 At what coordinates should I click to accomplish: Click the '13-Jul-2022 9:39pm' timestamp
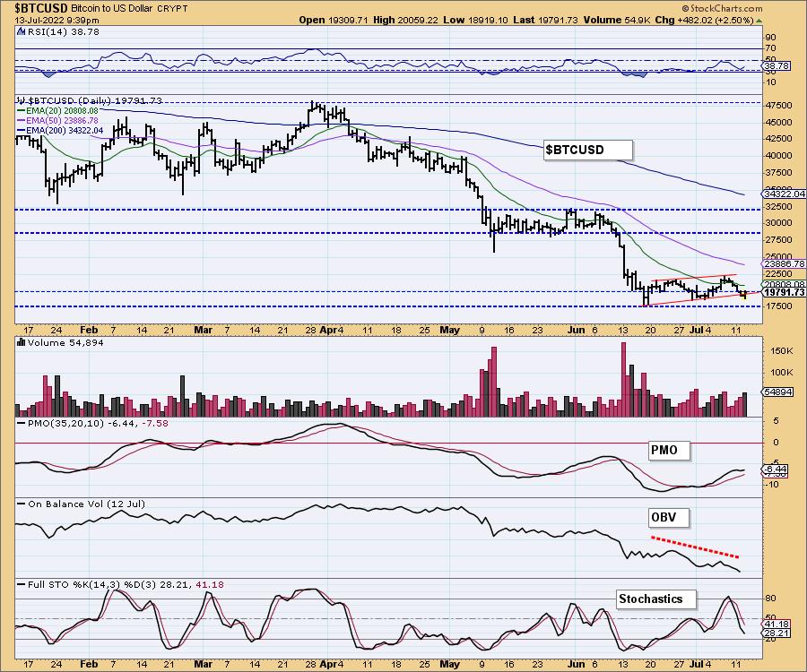click(57, 20)
